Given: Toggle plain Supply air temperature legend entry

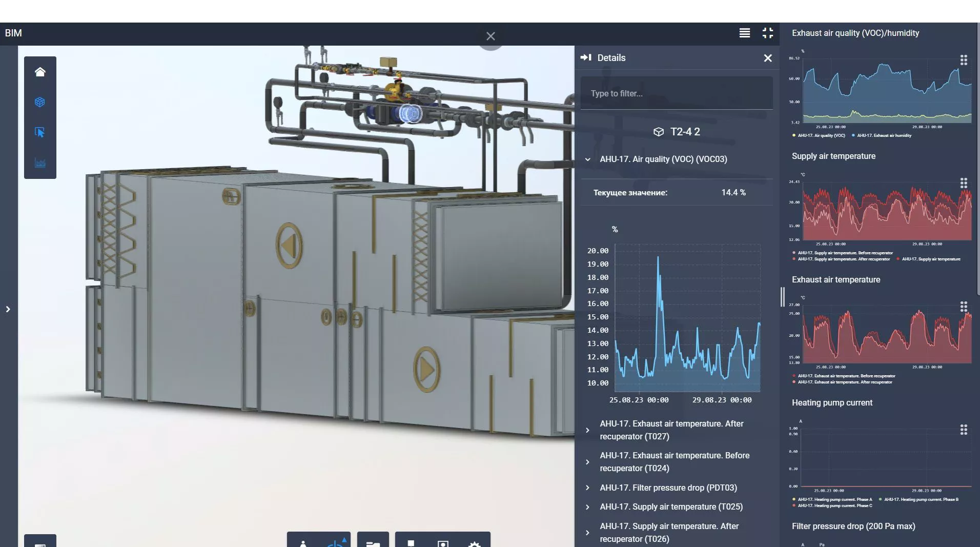Looking at the screenshot, I should [928, 259].
